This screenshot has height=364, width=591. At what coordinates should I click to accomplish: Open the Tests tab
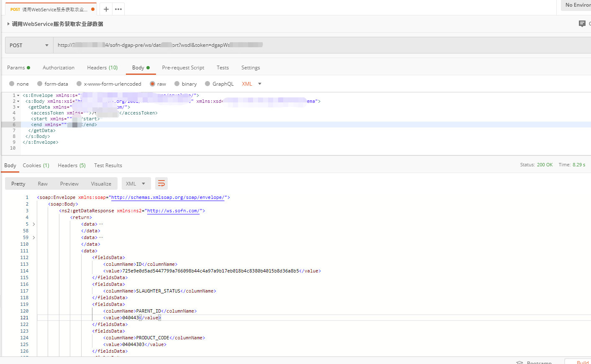click(223, 67)
